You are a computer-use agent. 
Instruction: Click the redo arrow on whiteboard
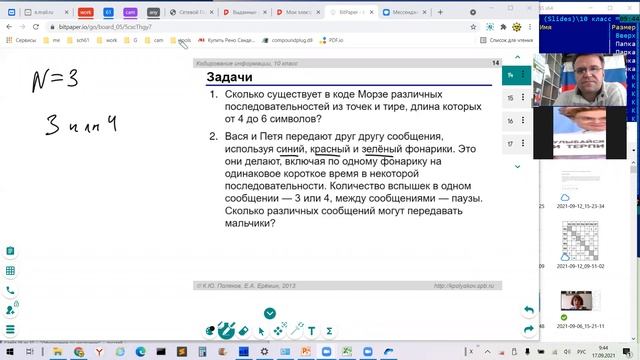click(x=529, y=329)
